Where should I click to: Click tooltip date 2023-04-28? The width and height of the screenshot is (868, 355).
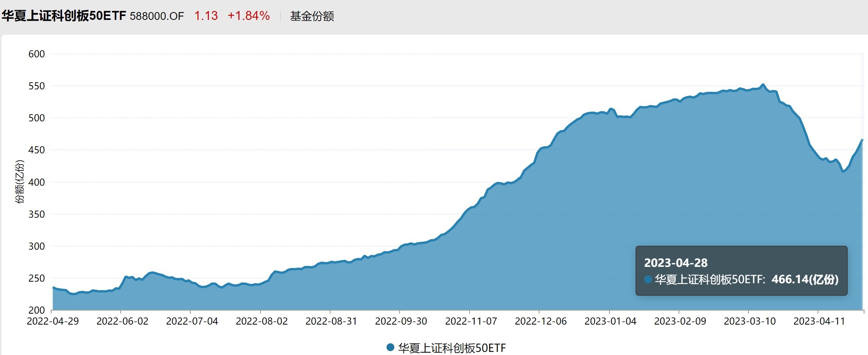[676, 263]
